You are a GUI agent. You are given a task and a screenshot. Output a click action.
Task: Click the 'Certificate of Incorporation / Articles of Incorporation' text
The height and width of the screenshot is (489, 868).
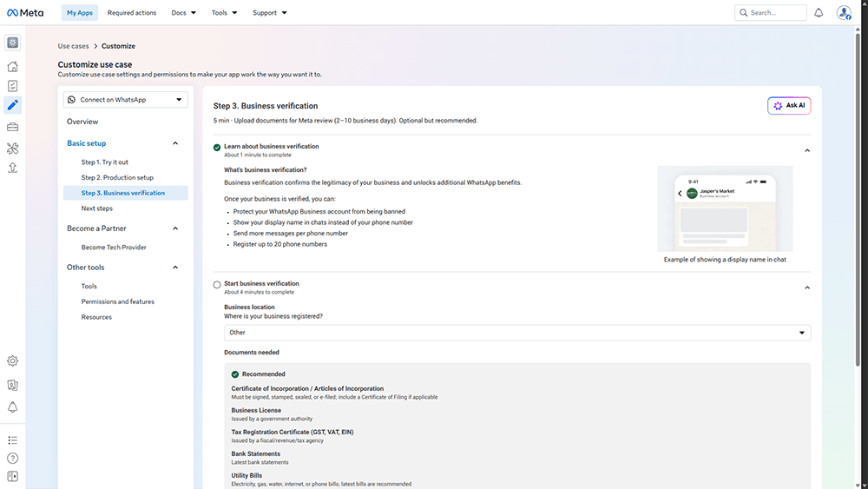[x=307, y=389]
